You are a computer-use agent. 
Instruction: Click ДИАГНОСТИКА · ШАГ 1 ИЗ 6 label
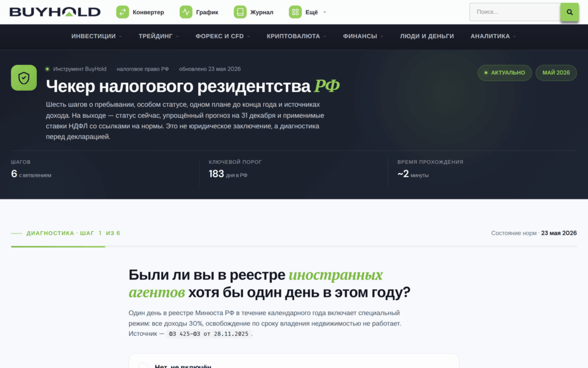(73, 233)
